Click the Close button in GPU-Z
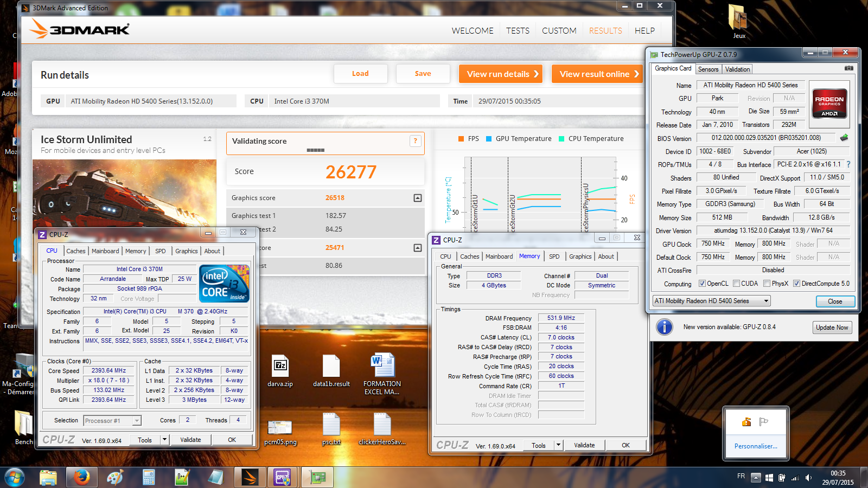 click(x=835, y=301)
